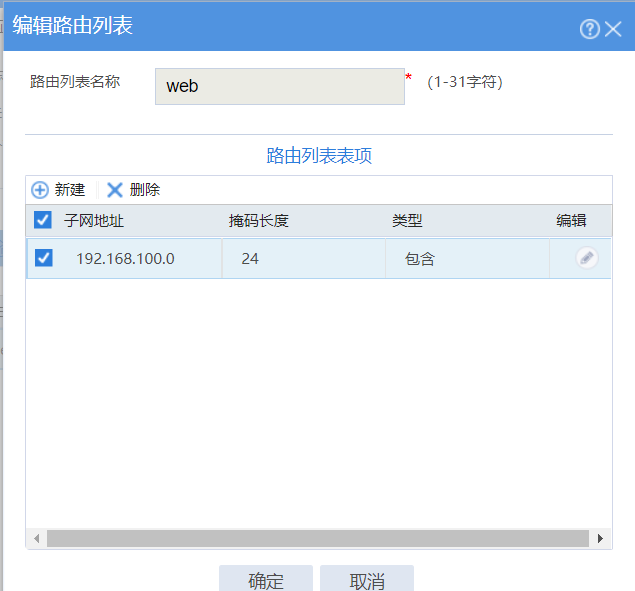635x591 pixels.
Task: Click the horizontal scrollbar thumb
Action: pos(318,538)
